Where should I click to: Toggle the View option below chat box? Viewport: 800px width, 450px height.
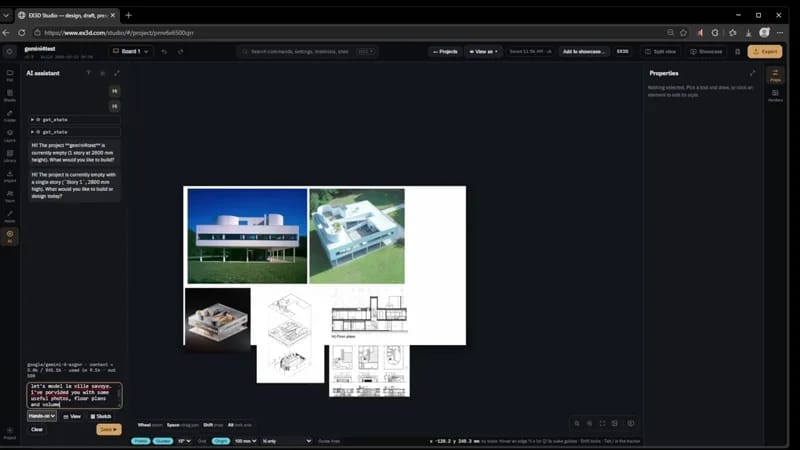72,416
